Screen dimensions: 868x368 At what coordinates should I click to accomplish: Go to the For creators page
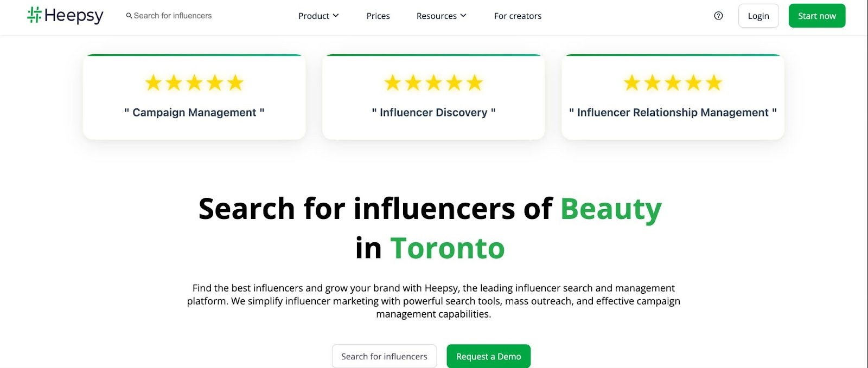coord(518,16)
